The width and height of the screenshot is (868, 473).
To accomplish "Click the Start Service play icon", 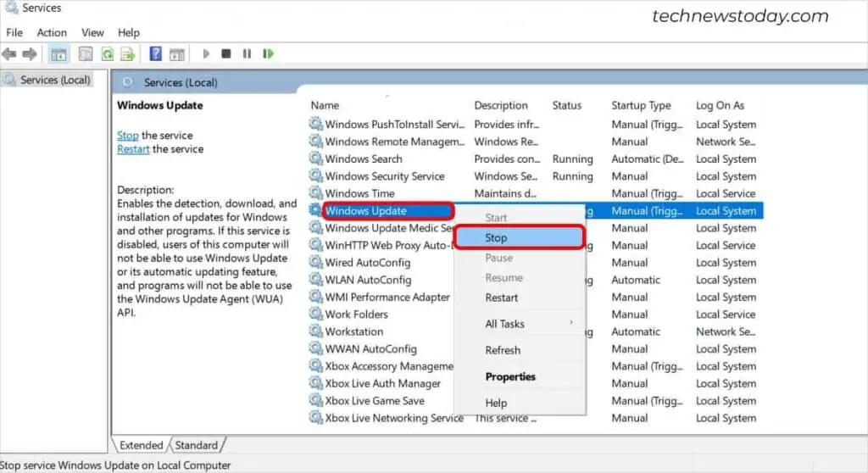I will tap(206, 53).
